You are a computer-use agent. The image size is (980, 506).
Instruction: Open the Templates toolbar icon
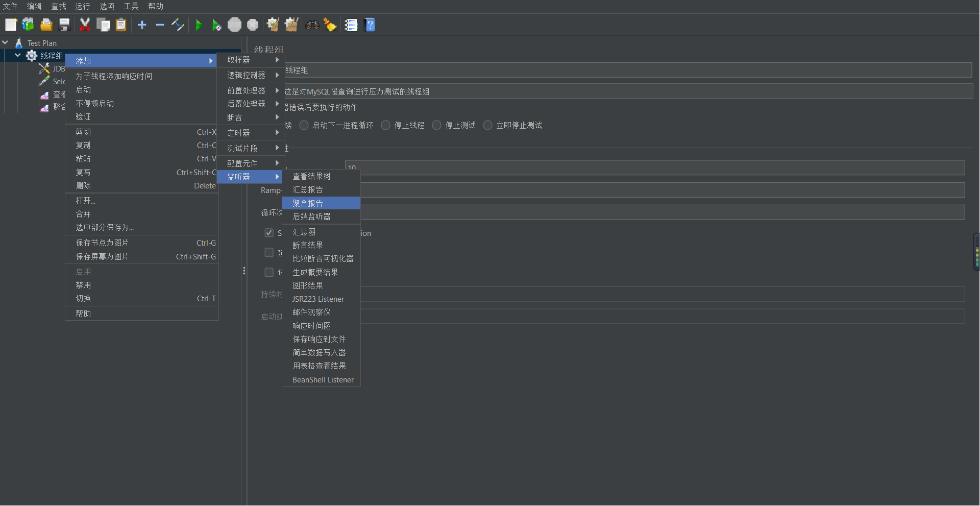click(28, 25)
